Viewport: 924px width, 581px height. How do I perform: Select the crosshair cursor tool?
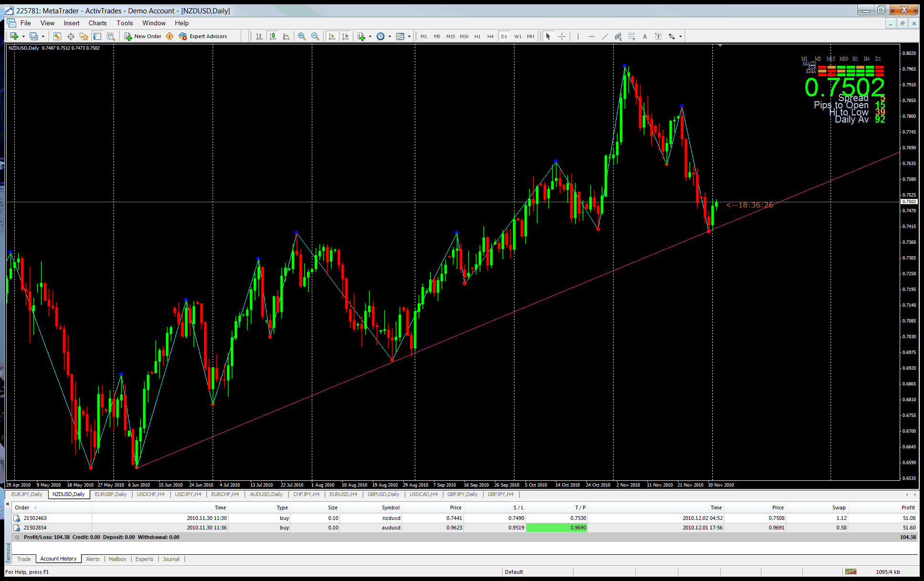tap(562, 36)
